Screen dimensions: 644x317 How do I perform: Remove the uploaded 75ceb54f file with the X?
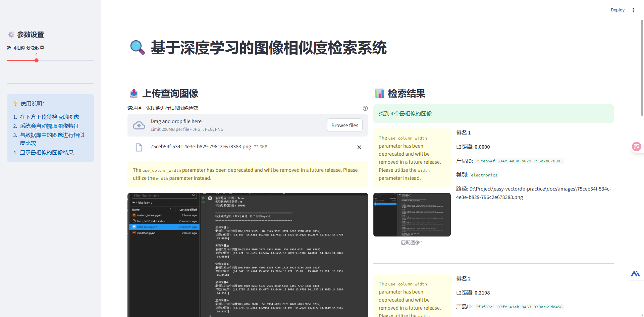359,147
